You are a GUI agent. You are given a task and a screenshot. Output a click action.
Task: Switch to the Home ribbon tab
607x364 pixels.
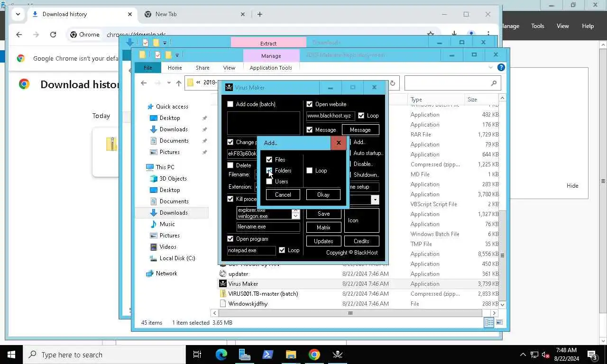tap(175, 68)
